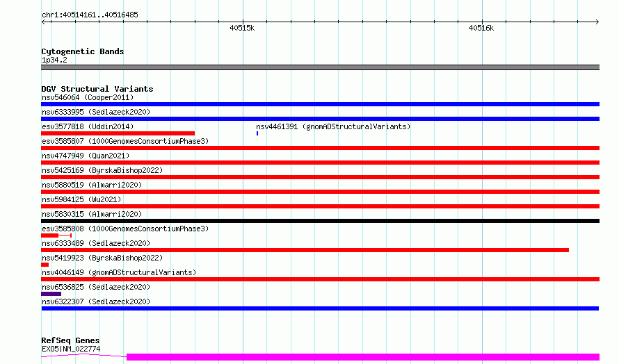Open the nsv5880519 (Almarri2020) label

92,185
